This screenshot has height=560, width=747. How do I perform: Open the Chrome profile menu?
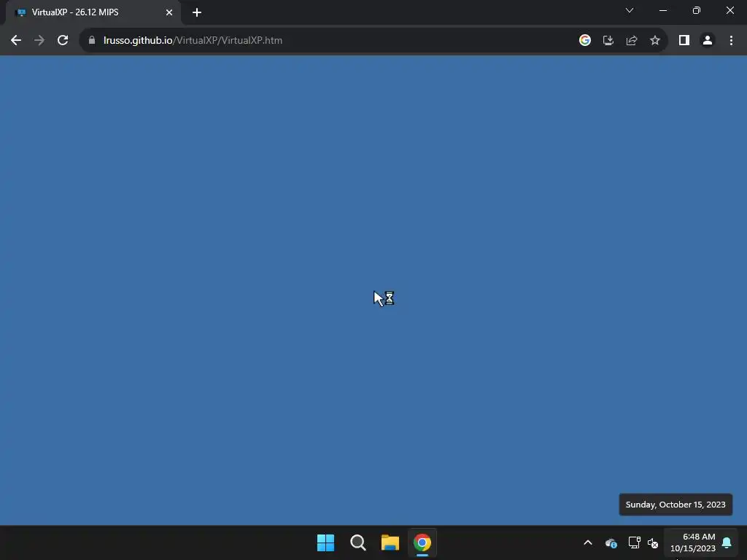click(x=708, y=41)
